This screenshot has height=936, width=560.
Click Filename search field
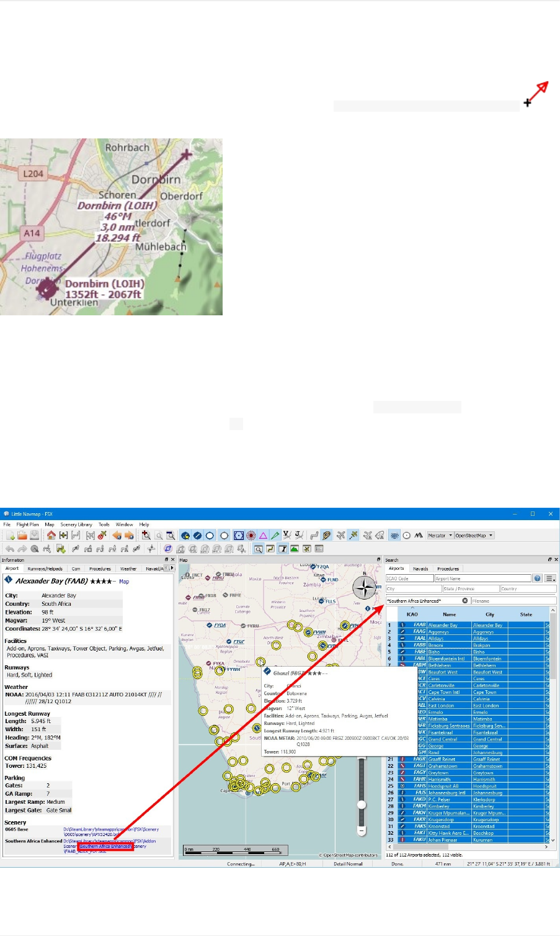[x=513, y=601]
